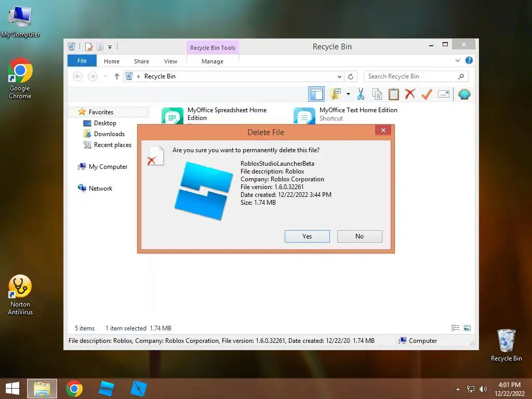Click the Paste clipboard icon

tap(394, 94)
